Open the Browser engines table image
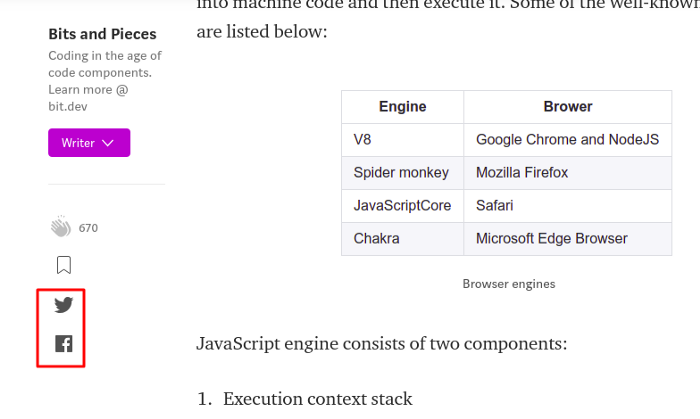 tap(506, 173)
